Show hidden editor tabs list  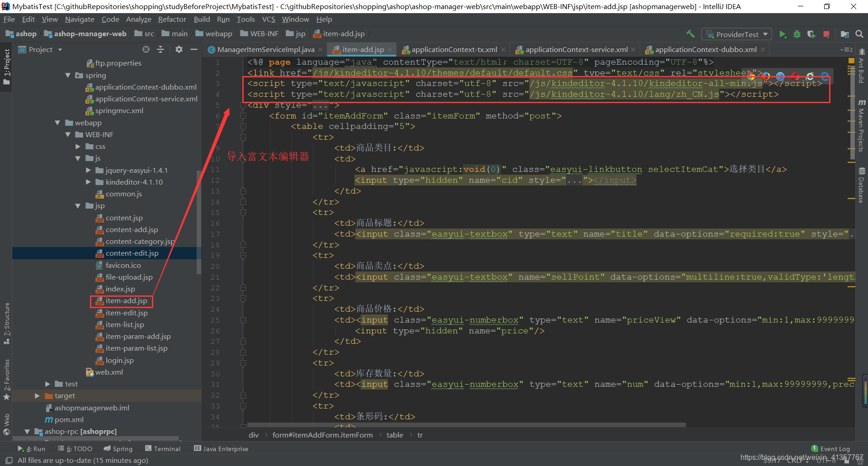click(x=846, y=50)
